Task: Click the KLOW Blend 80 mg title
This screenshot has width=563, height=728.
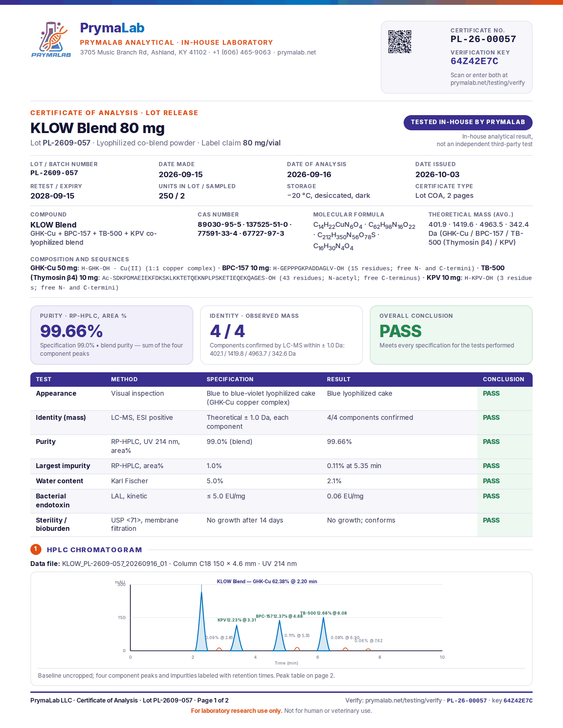Action: (97, 128)
